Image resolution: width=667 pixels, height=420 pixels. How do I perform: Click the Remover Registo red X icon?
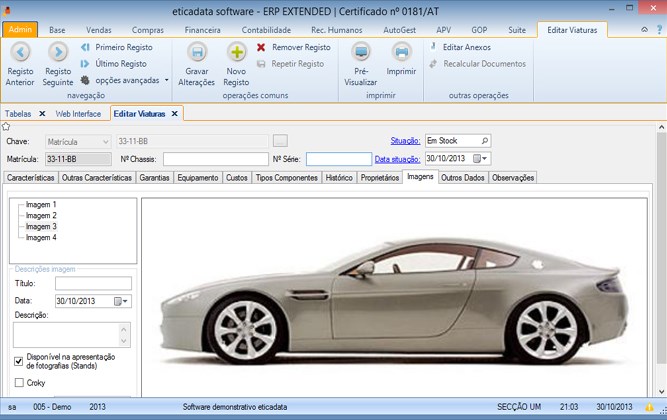[x=261, y=47]
